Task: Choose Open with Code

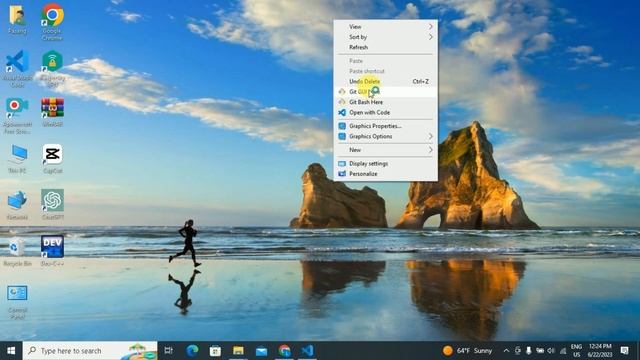Action: coord(386,112)
